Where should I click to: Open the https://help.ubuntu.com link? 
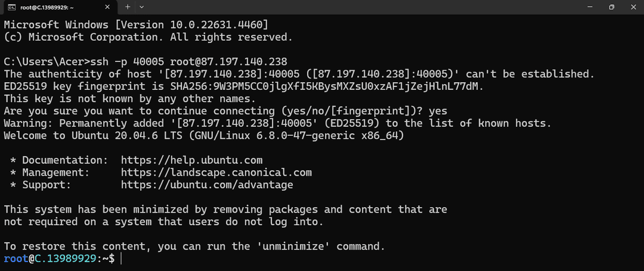tap(192, 160)
